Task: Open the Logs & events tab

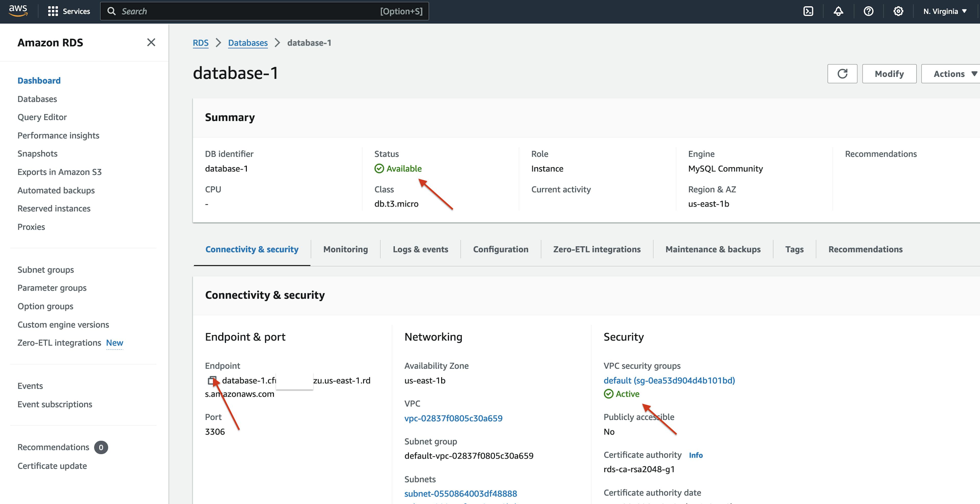Action: (x=420, y=249)
